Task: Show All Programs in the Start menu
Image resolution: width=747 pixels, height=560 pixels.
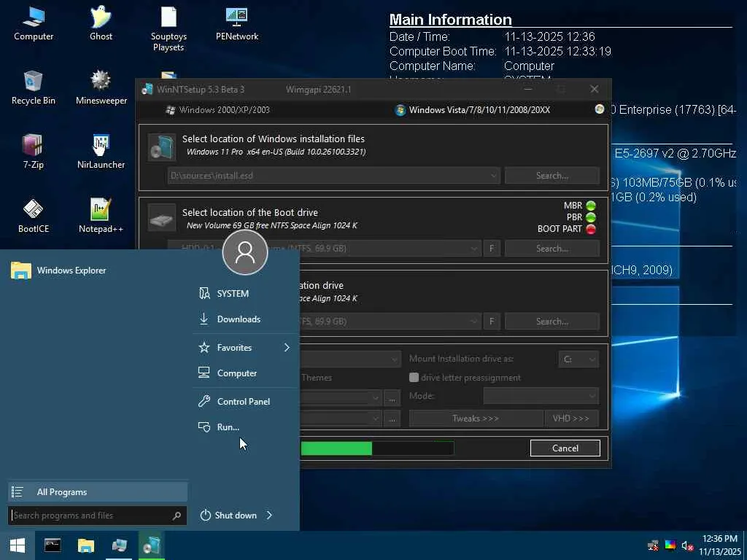Action: pos(98,492)
